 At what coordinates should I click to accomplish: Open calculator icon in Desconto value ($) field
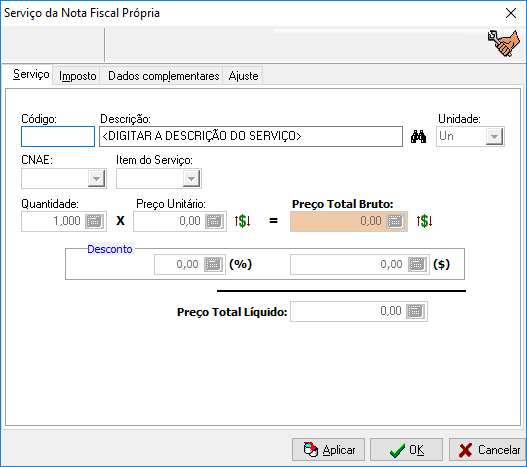[417, 264]
